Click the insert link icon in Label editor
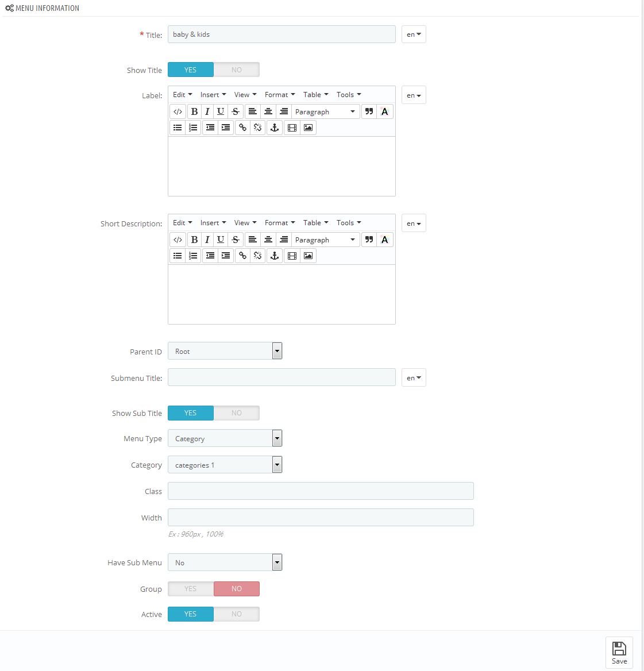The image size is (644, 671). 242,128
